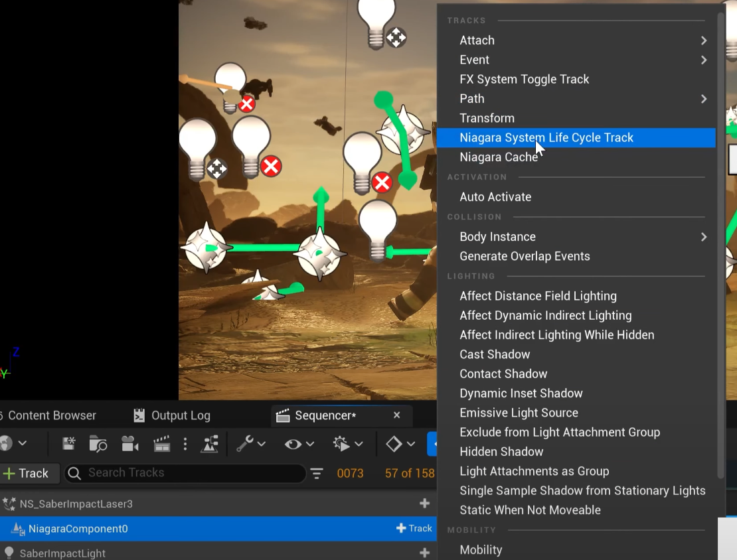Click the Find in Content Browser folder icon
This screenshot has width=737, height=560.
[x=98, y=444]
